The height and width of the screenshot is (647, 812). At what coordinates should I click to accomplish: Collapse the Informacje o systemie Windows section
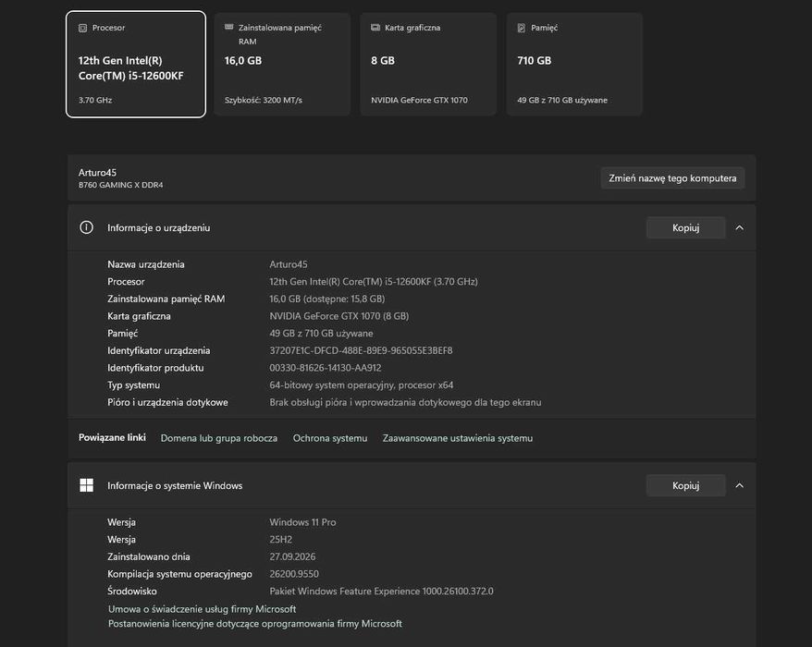click(x=740, y=485)
